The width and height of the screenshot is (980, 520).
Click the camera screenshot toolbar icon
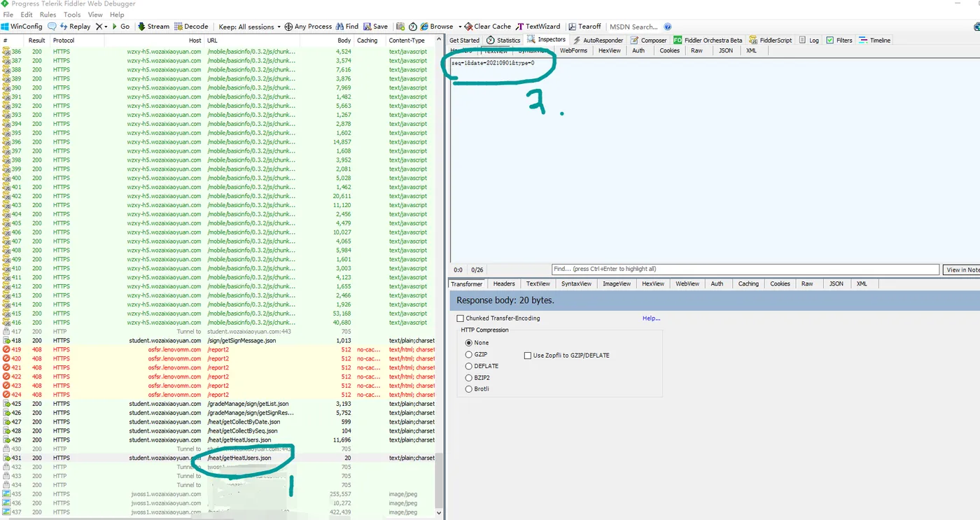click(400, 27)
